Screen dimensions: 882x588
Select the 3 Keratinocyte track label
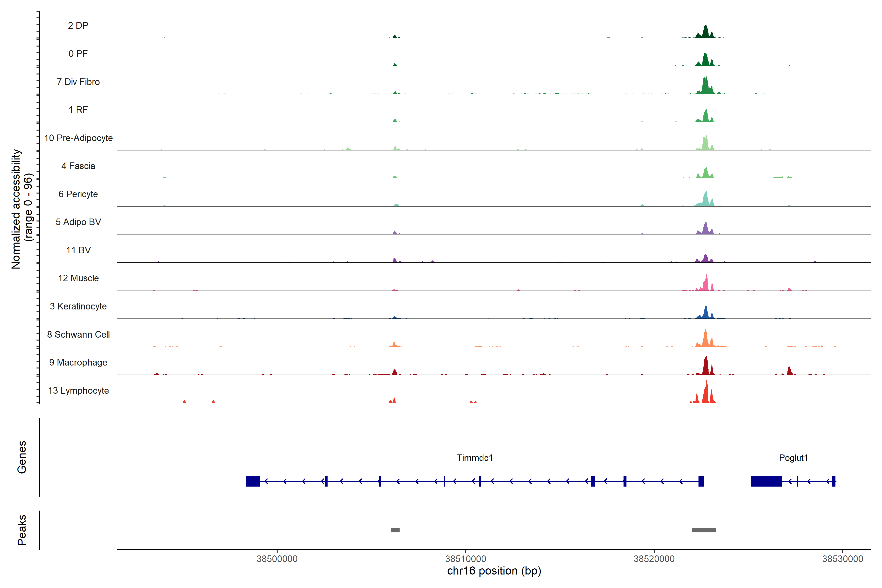click(78, 306)
